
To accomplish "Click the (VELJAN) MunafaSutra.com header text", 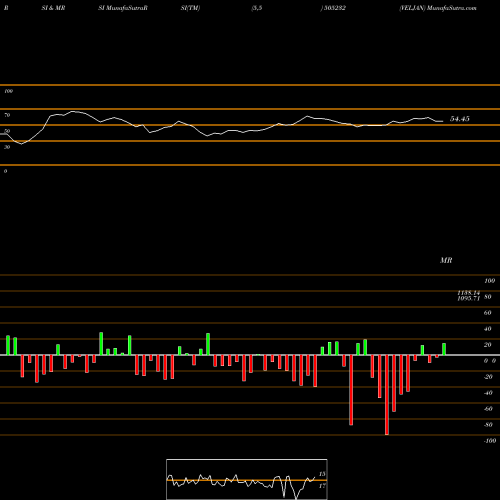I will click(438, 8).
